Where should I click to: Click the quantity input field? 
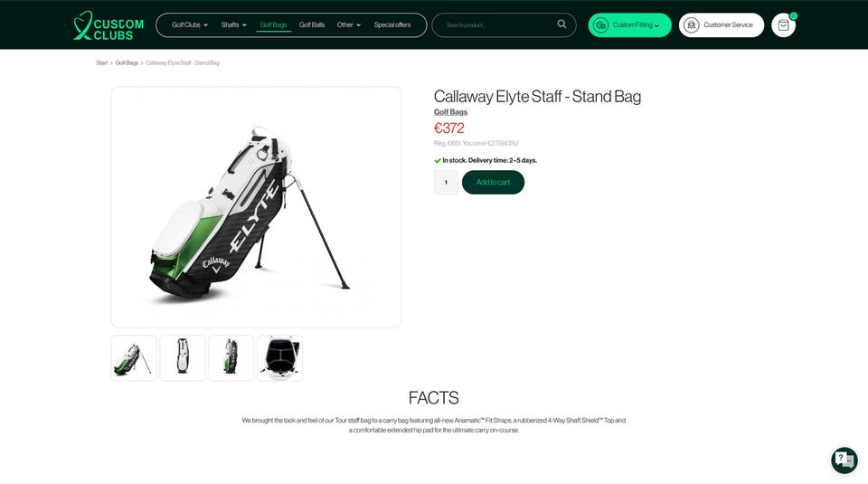pos(446,182)
